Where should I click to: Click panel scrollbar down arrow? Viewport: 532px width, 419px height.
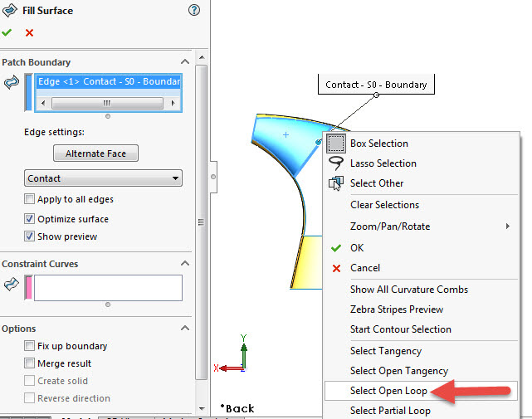pos(202,408)
